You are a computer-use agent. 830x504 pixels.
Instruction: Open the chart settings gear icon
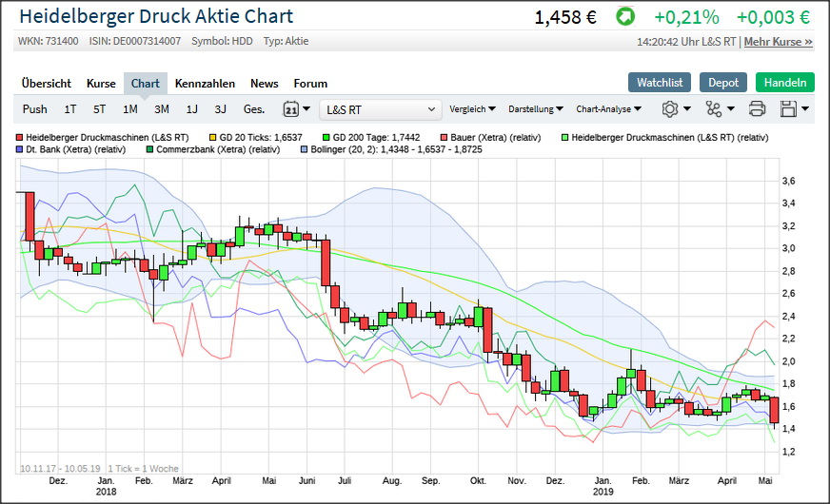click(x=669, y=109)
